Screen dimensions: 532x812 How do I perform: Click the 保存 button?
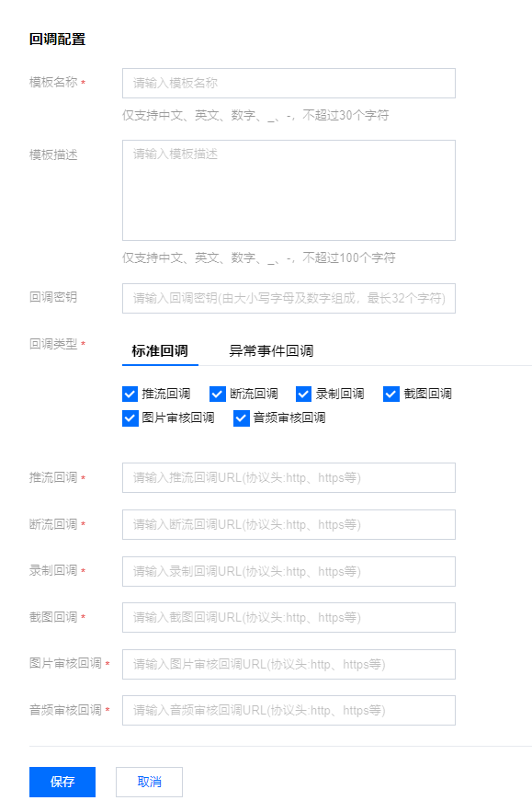click(62, 782)
